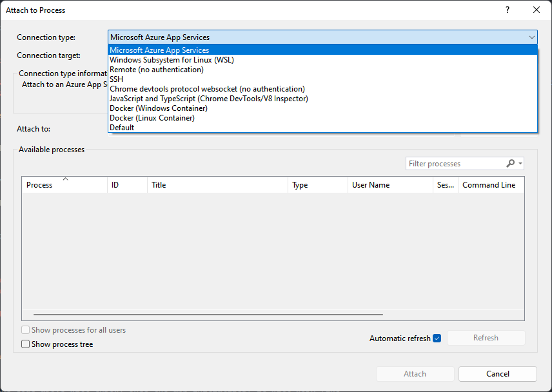The height and width of the screenshot is (392, 552).
Task: Open the help question mark button
Action: (508, 10)
